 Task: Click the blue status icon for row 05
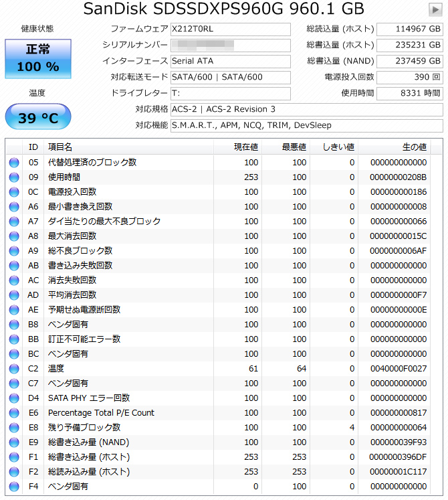14,163
